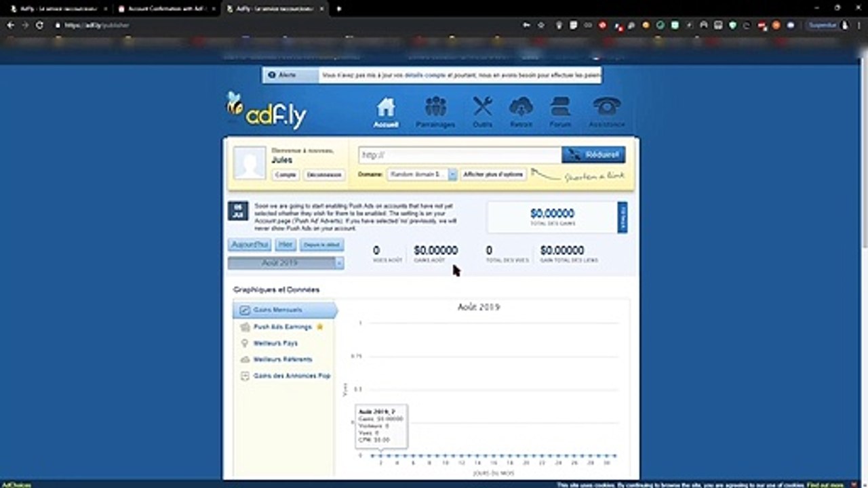Open the Retrait withdrawal cloud icon
This screenshot has height=488, width=868.
coord(521,113)
